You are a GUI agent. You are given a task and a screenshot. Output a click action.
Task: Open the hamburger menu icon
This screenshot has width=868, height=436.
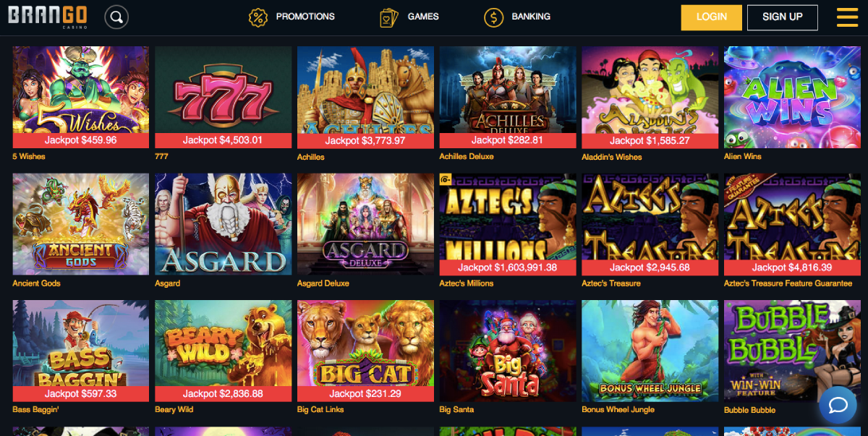[847, 17]
